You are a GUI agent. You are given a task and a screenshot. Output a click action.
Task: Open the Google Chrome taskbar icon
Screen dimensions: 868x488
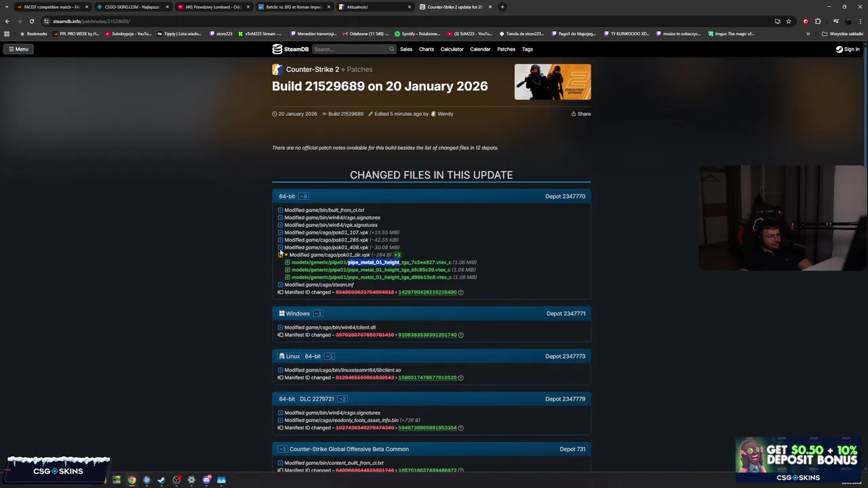[132, 480]
